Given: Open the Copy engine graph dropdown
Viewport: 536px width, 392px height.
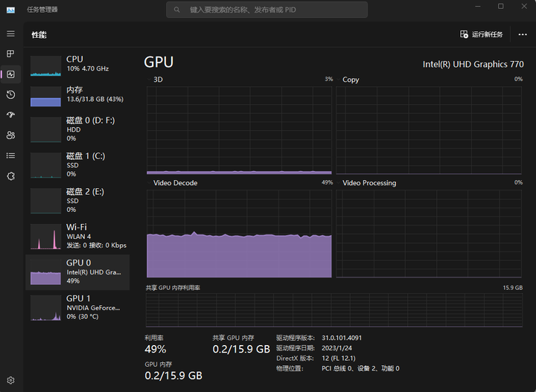Looking at the screenshot, I should point(339,80).
